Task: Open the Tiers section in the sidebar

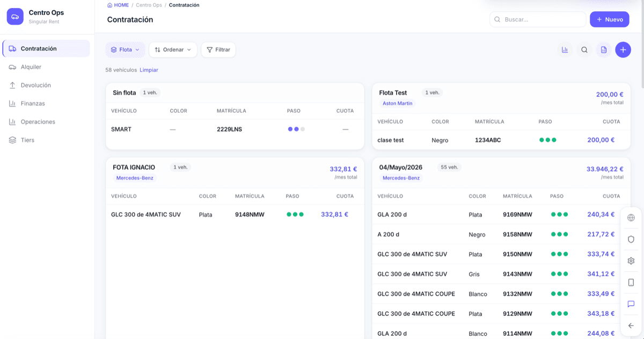Action: pos(46,140)
